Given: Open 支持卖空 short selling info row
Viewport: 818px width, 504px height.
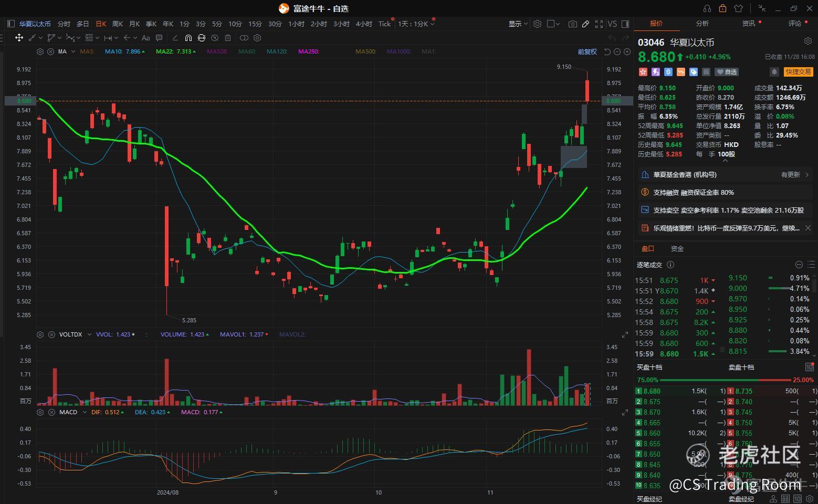Looking at the screenshot, I should pos(726,210).
